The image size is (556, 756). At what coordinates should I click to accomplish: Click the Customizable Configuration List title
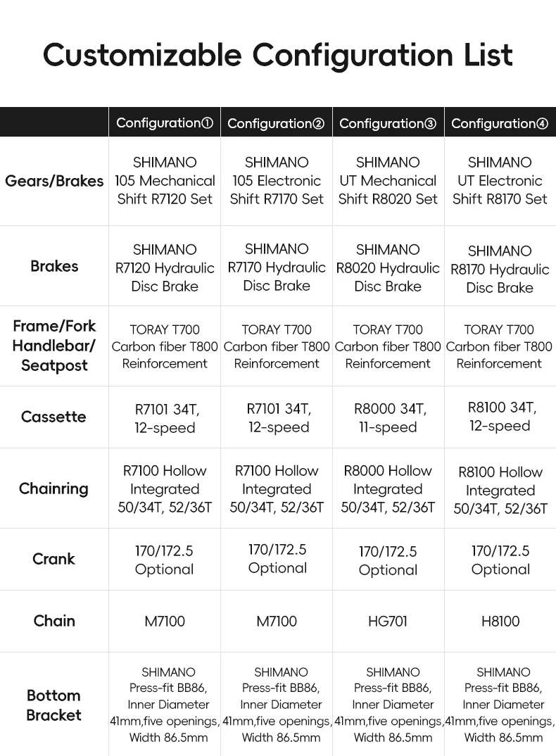[x=278, y=55]
